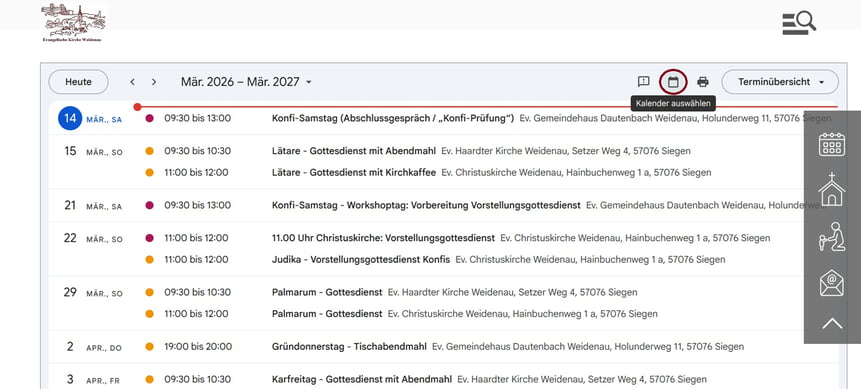Click the print icon
The height and width of the screenshot is (389, 861).
pos(703,82)
